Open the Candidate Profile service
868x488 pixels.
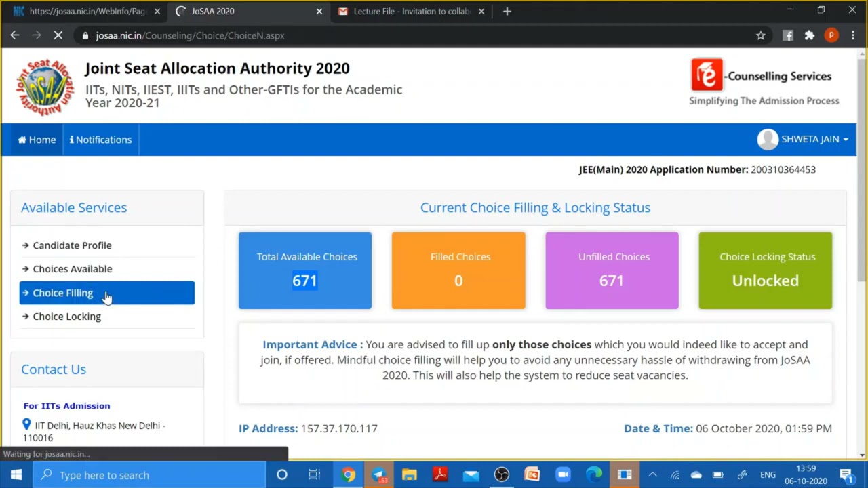pos(72,245)
